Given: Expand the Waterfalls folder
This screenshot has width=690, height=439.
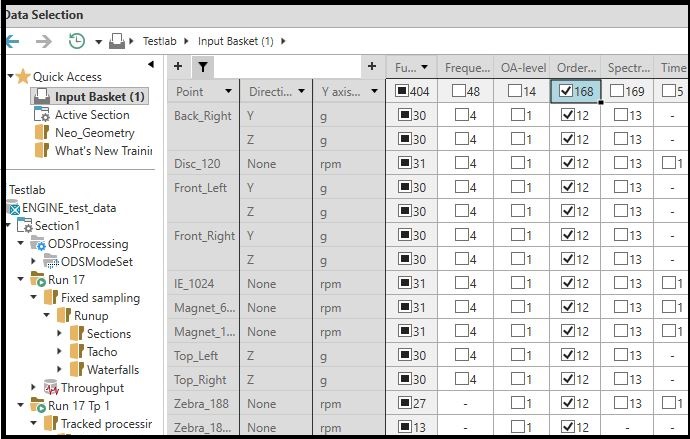Looking at the screenshot, I should (x=60, y=370).
